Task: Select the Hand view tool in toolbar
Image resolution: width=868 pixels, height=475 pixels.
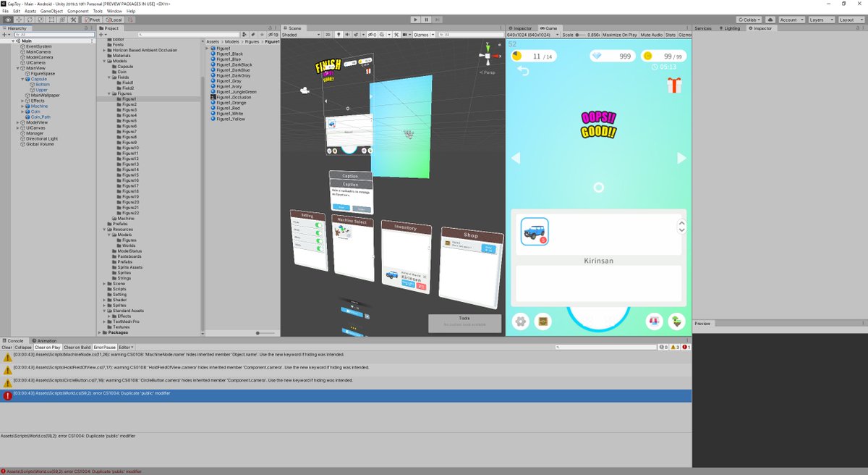Action: 8,20
